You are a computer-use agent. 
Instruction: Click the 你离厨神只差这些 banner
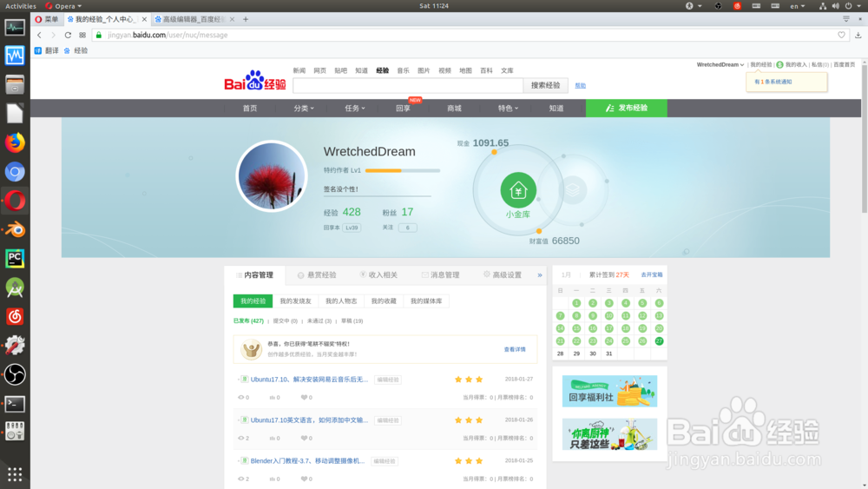[609, 434]
